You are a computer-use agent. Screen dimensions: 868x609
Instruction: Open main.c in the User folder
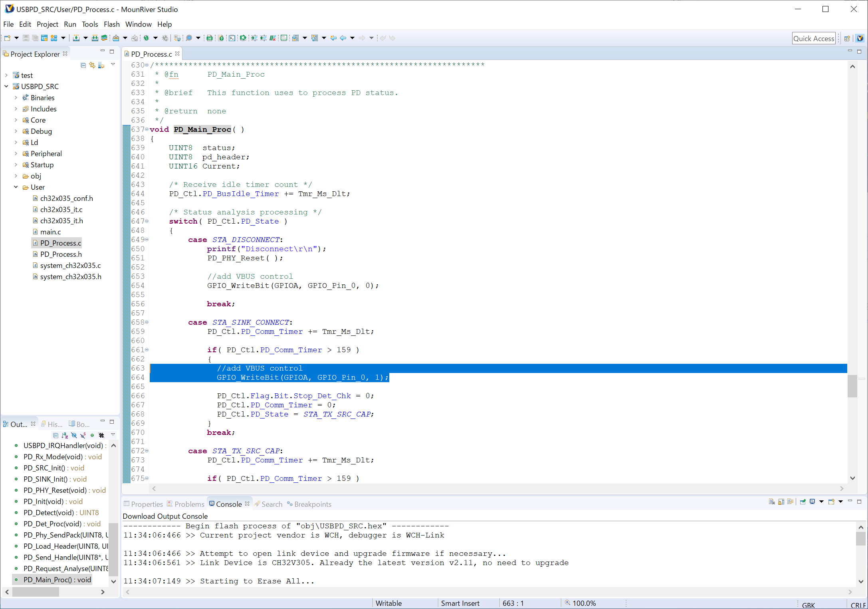tap(50, 232)
